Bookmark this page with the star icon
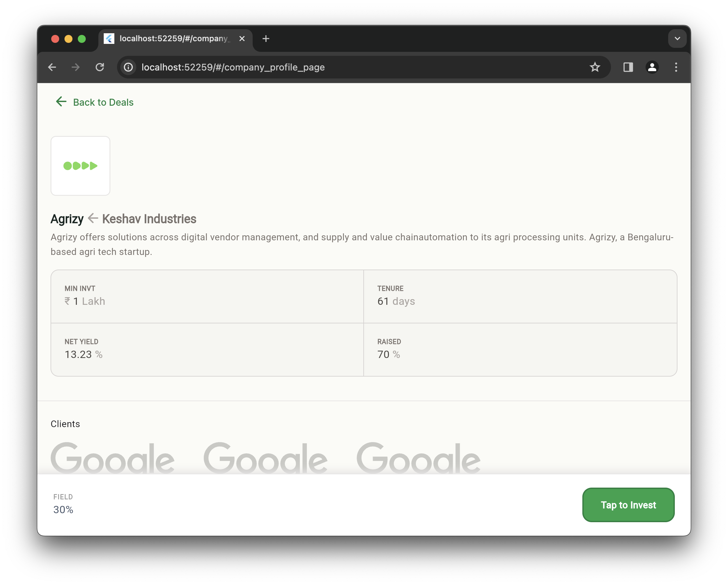The width and height of the screenshot is (728, 585). pyautogui.click(x=595, y=67)
